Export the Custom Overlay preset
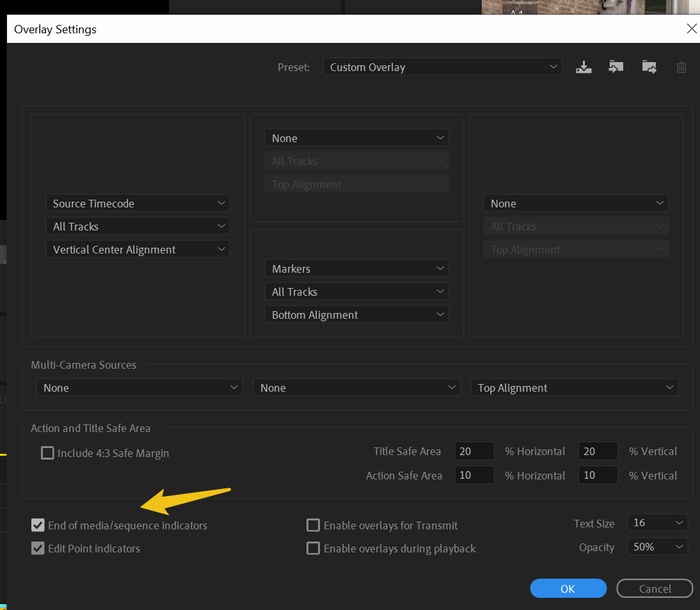 tap(649, 67)
